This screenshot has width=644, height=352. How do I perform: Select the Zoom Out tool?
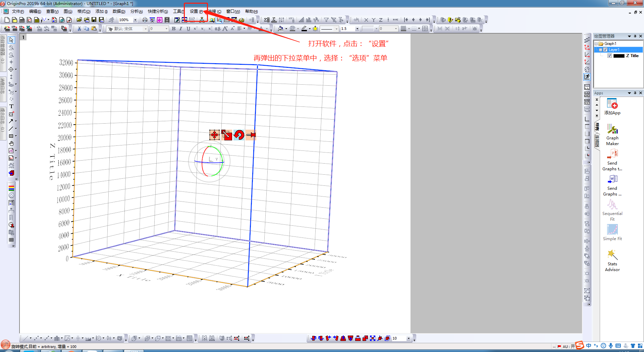coord(11,55)
